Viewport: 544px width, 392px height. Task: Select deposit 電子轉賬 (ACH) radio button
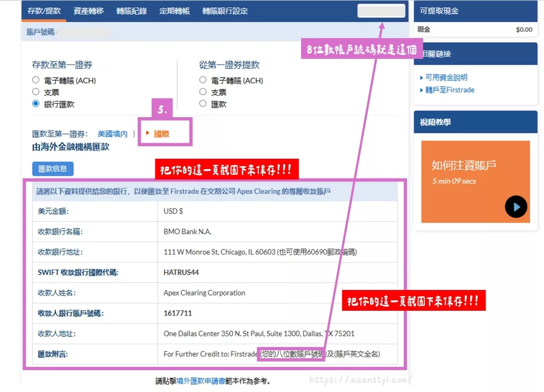coord(36,80)
